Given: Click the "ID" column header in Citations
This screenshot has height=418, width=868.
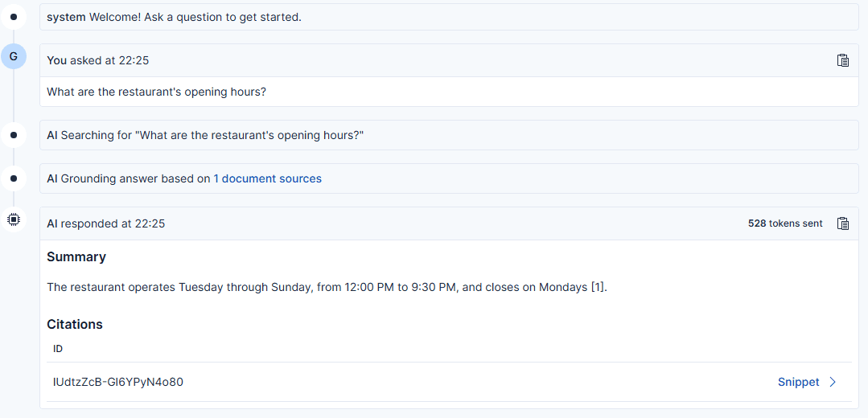Looking at the screenshot, I should (x=58, y=349).
